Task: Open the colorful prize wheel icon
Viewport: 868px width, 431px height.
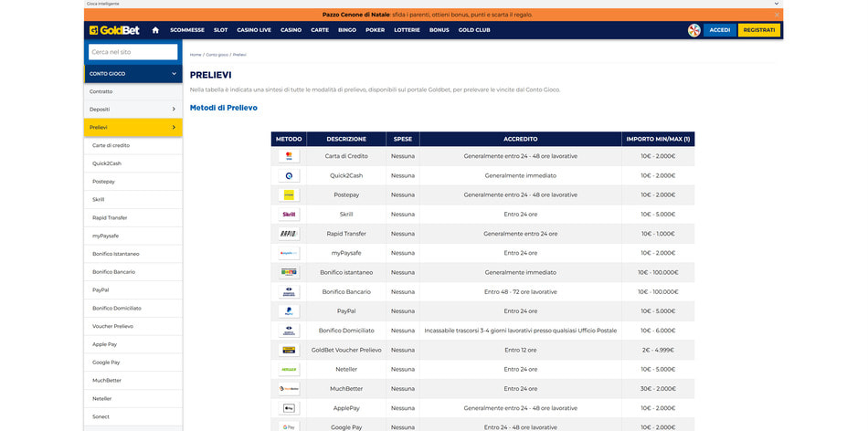Action: point(694,30)
